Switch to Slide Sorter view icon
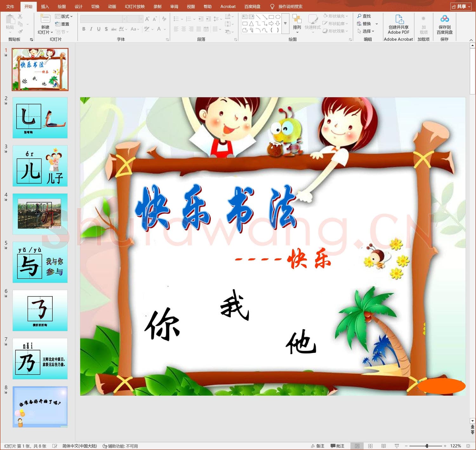Viewport: 476px width, 450px height. (370, 446)
